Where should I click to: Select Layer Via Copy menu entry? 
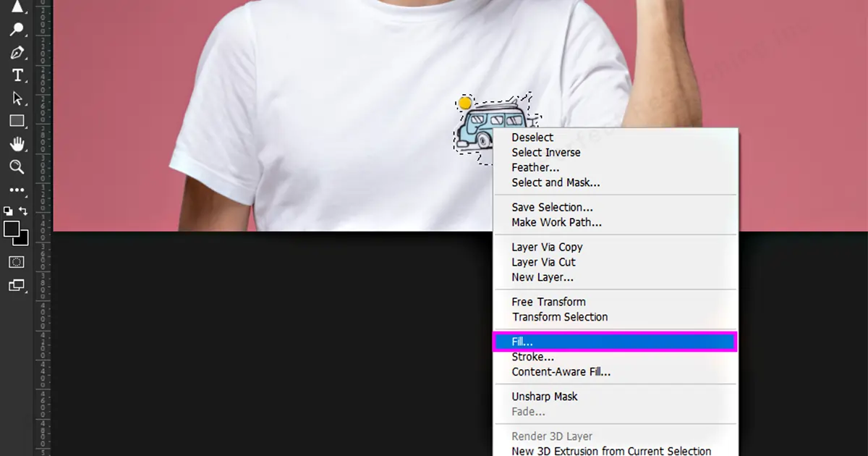point(546,247)
